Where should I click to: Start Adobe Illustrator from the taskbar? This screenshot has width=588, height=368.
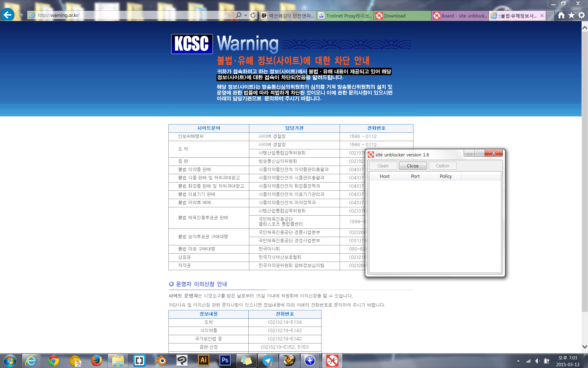204,361
